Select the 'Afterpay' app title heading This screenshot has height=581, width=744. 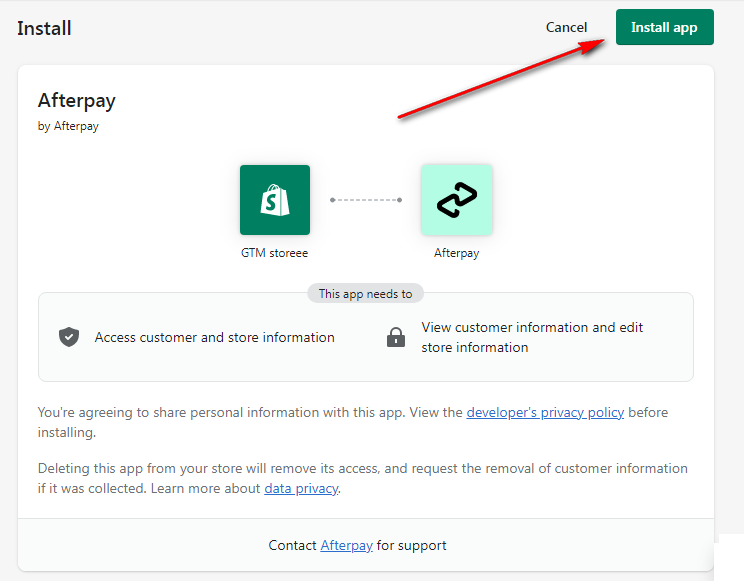click(x=77, y=101)
